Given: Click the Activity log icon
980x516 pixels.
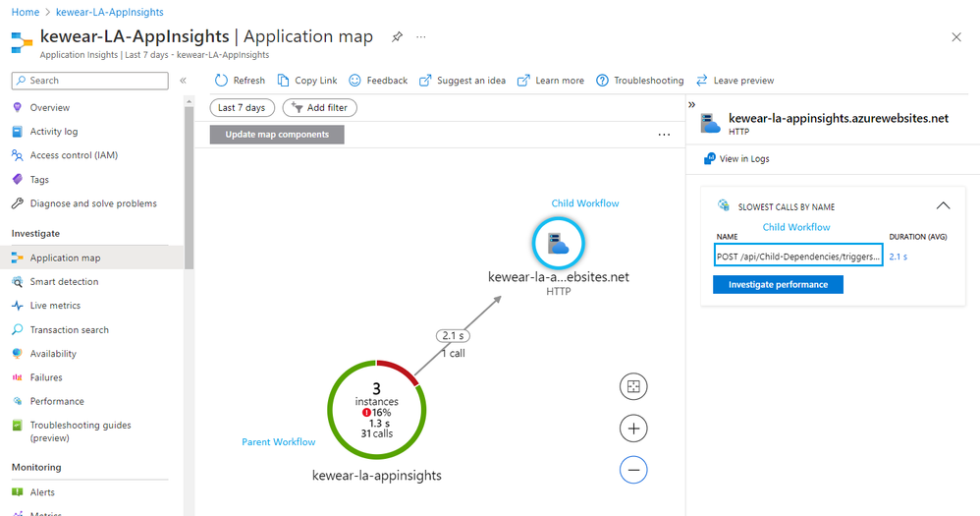Looking at the screenshot, I should pyautogui.click(x=18, y=132).
